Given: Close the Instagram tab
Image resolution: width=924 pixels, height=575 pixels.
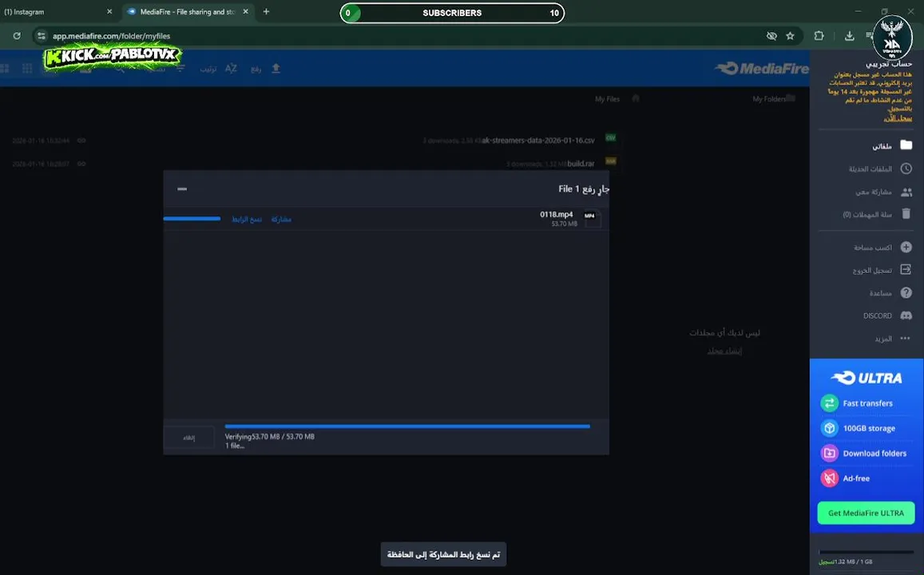Looking at the screenshot, I should 109,12.
